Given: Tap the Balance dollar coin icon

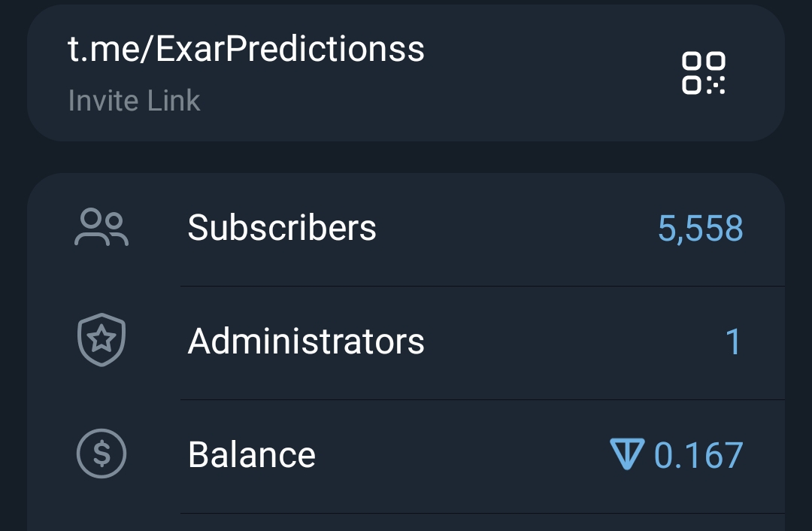Looking at the screenshot, I should click(101, 454).
